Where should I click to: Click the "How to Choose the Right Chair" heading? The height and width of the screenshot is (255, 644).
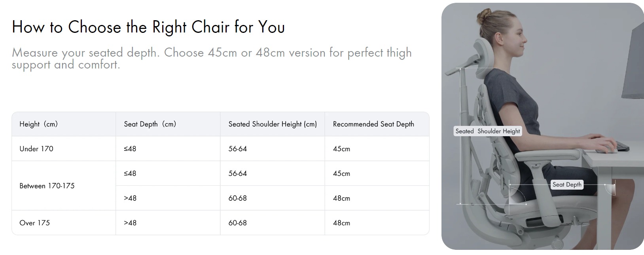point(148,27)
